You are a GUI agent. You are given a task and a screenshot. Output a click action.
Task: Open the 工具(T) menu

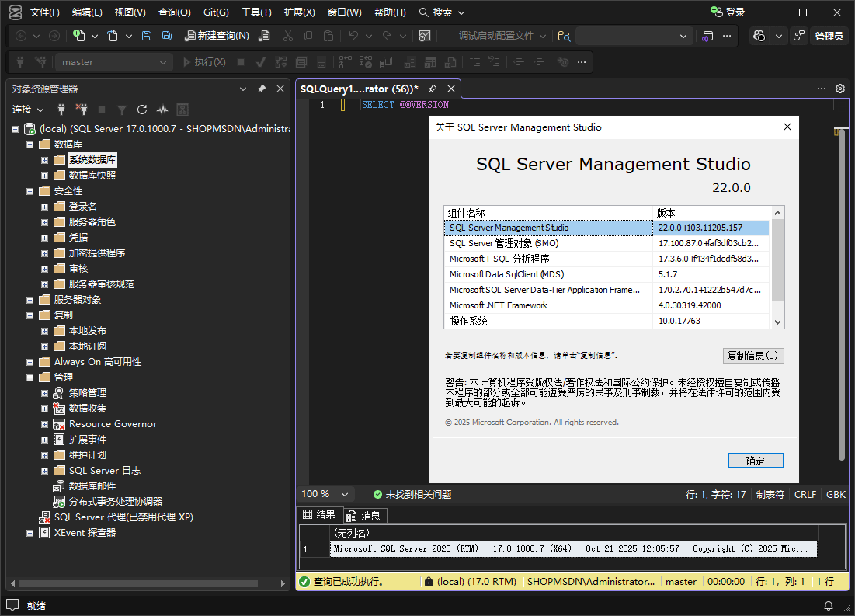pyautogui.click(x=256, y=12)
